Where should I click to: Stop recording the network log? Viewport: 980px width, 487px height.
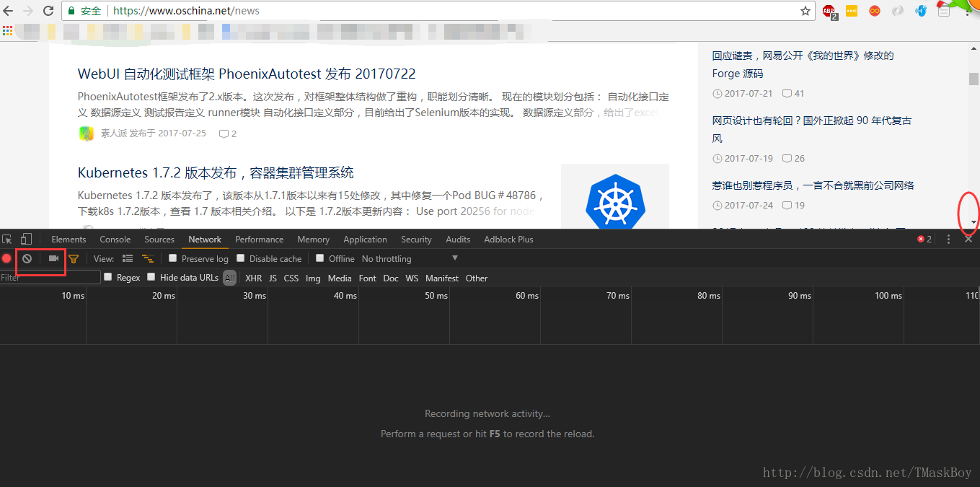pos(6,258)
